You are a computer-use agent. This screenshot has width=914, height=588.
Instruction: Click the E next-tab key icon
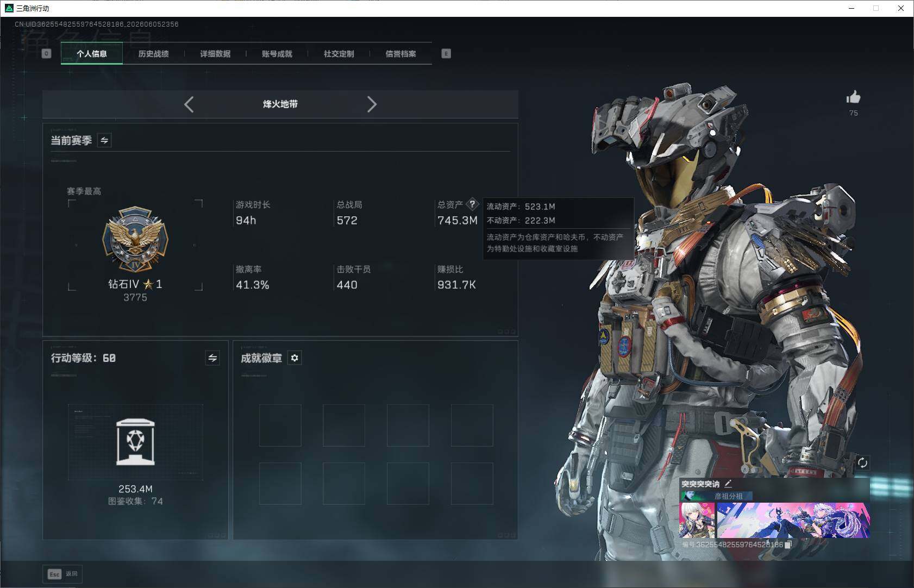tap(446, 53)
